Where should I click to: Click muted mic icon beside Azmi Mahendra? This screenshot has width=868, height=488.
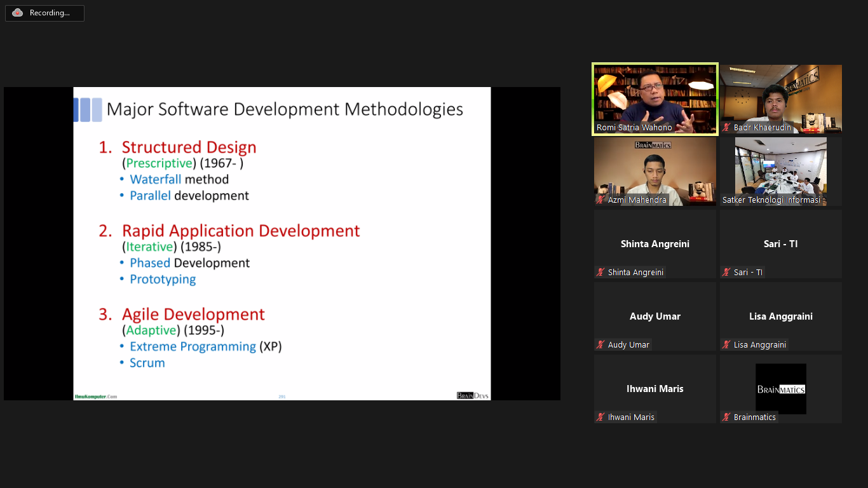[x=600, y=200]
